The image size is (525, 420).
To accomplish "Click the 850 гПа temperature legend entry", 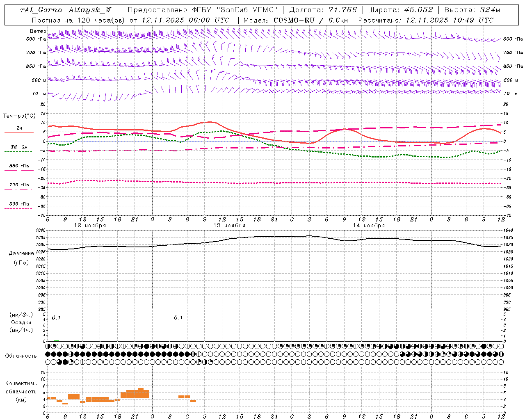I will 19,166.
